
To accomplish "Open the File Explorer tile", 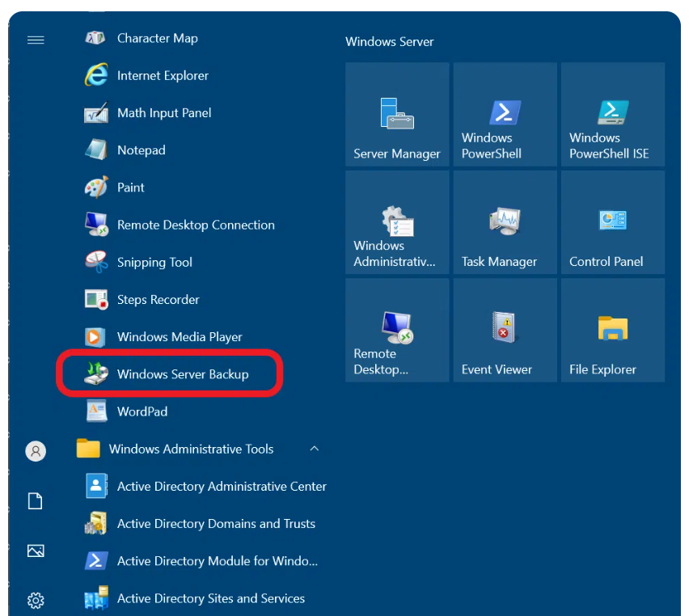I will 612,331.
